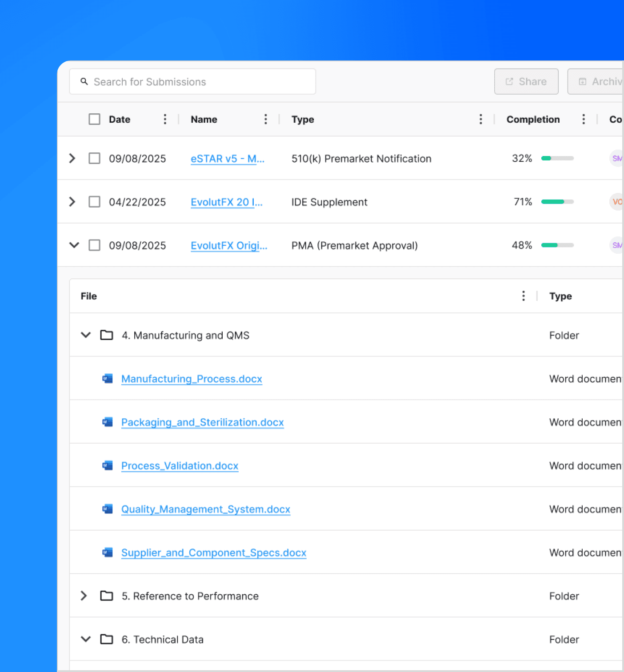Screen dimensions: 624x672
Task: Click the avatar in the PMA row
Action: point(616,245)
